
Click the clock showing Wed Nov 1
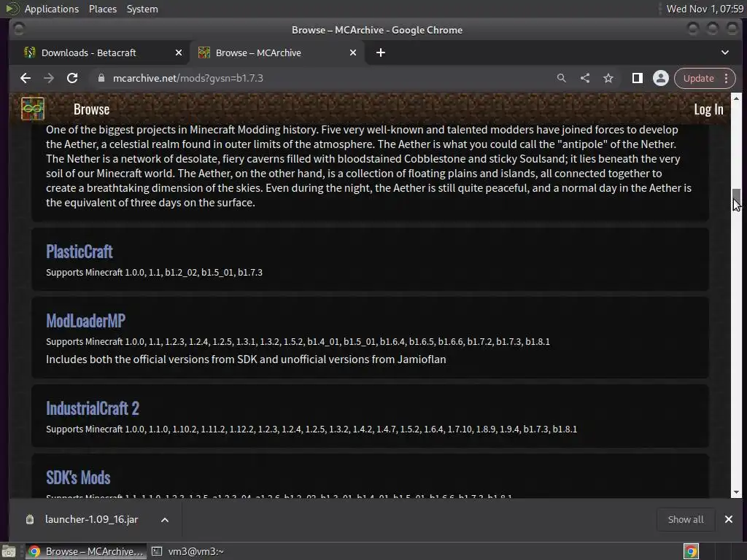click(x=705, y=9)
